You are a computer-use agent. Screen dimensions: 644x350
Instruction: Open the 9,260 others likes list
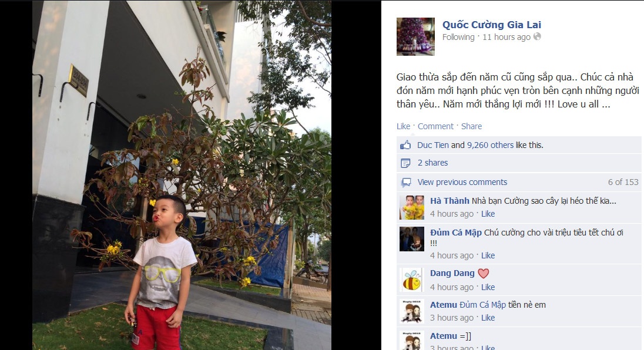[x=490, y=145]
